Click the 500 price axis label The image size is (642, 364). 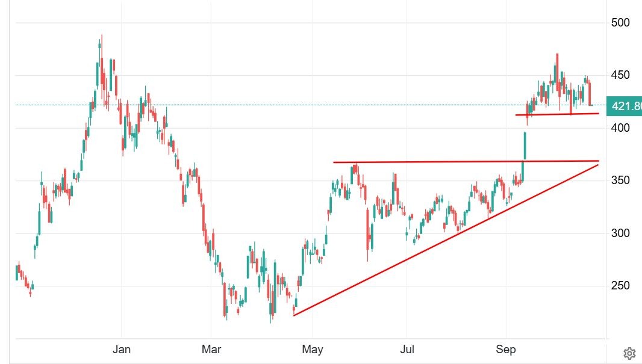click(x=620, y=23)
